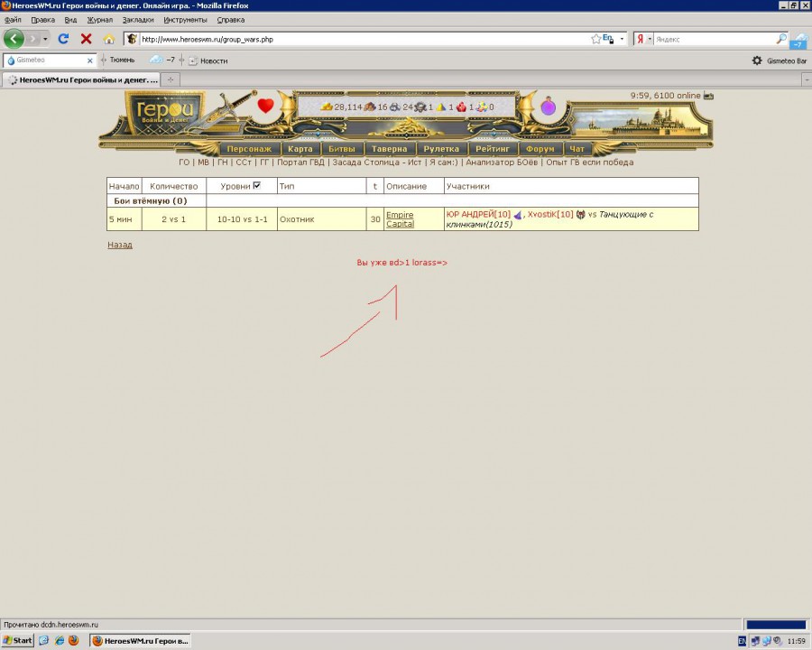Click the Анализатор БОёв quick link
Viewport: 812px width, 650px height.
[502, 162]
